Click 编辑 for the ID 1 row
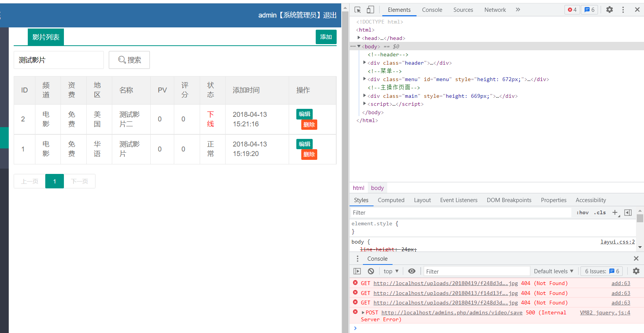The image size is (644, 333). coord(304,144)
